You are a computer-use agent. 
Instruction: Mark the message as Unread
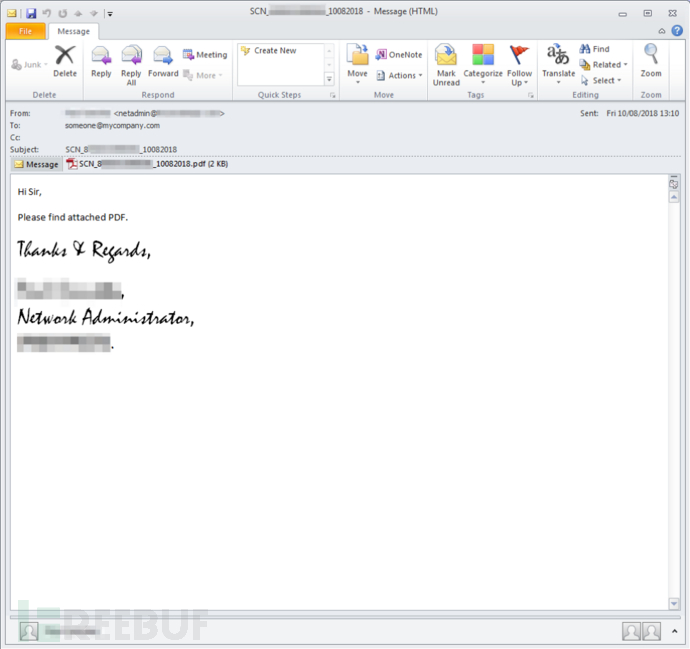(x=446, y=64)
